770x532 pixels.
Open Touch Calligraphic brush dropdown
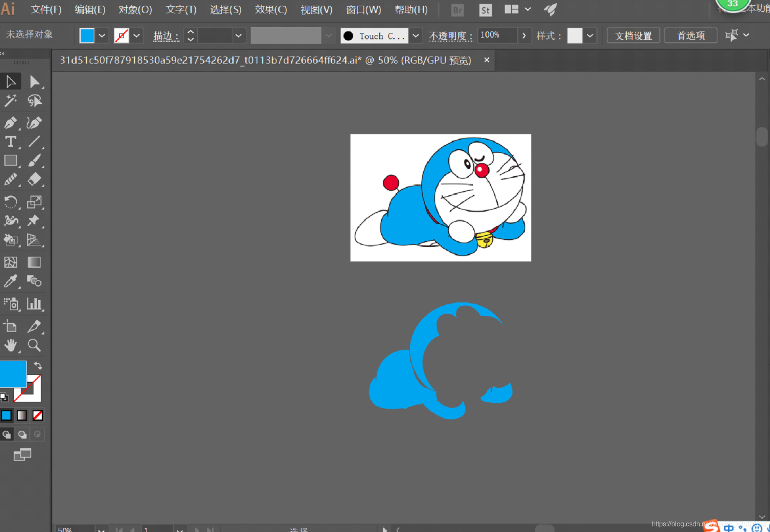pos(416,36)
